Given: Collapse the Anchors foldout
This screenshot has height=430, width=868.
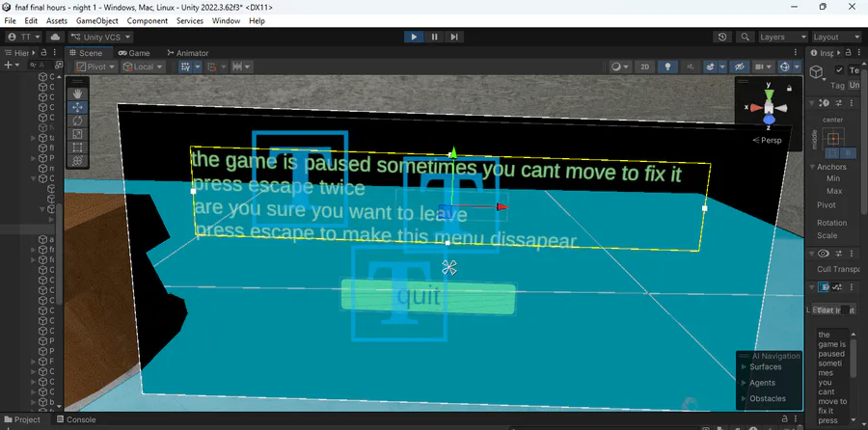Looking at the screenshot, I should [x=811, y=167].
